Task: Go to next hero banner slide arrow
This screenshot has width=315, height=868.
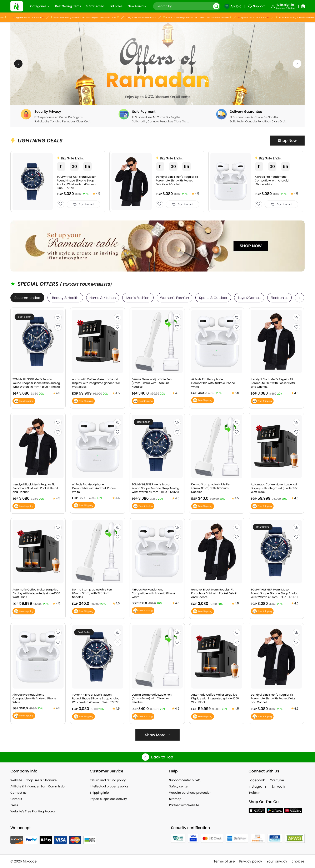Action: pos(297,63)
